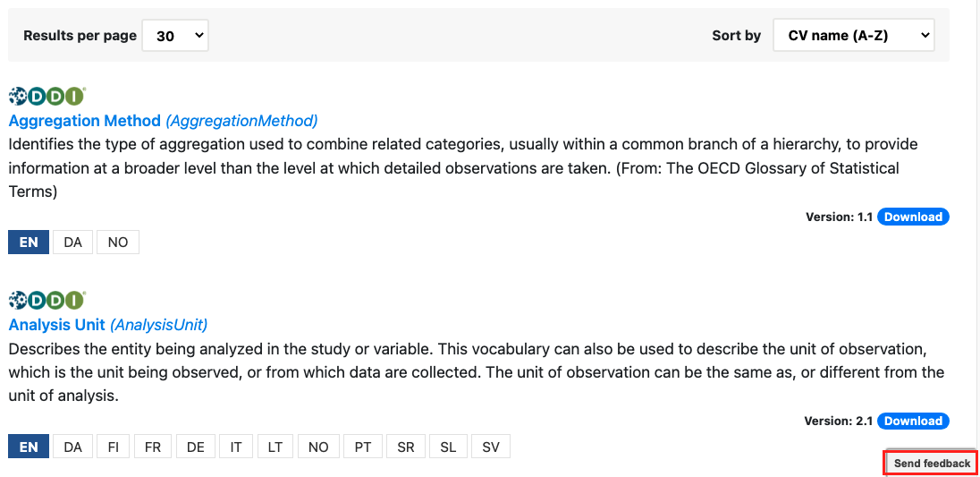Switch Analysis Unit to SV language
The image size is (980, 477).
coord(491,447)
